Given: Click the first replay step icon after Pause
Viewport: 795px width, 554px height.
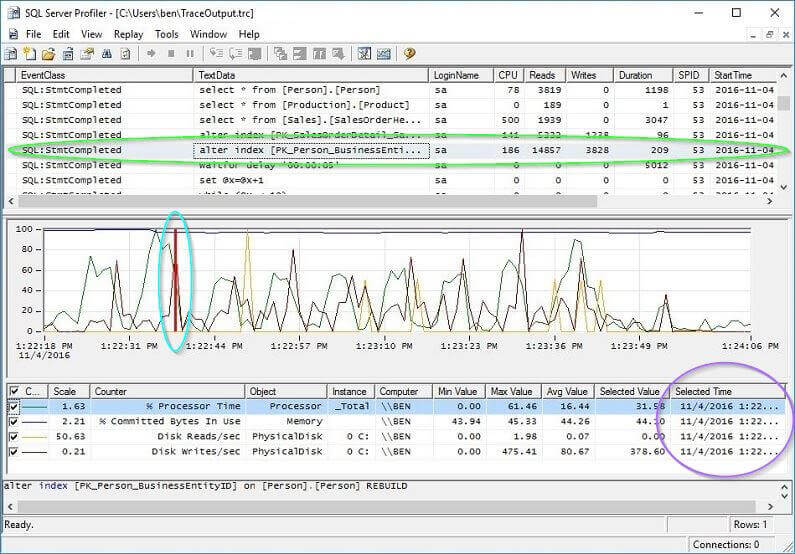Looking at the screenshot, I should 216,54.
